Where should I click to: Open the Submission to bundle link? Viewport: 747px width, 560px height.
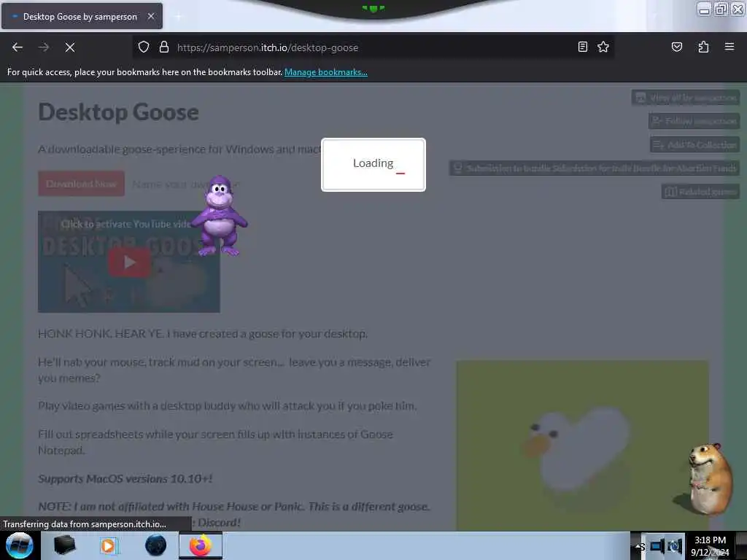594,168
